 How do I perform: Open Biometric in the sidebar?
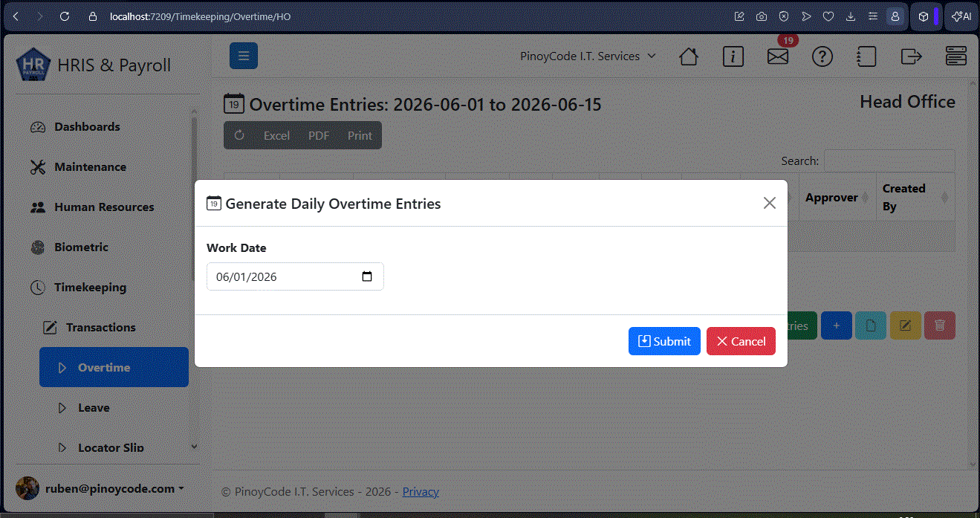(81, 247)
